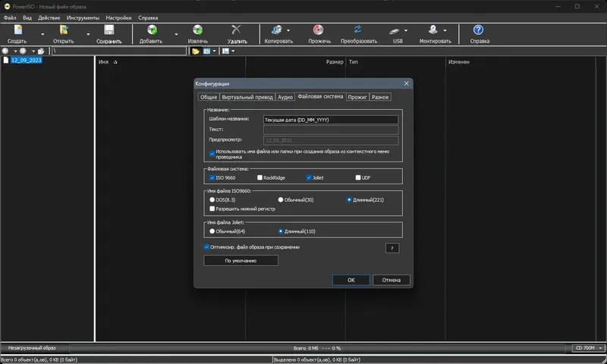Image resolution: width=607 pixels, height=364 pixels.
Task: Click the Копировать (Copy) disc icon
Action: click(x=277, y=30)
